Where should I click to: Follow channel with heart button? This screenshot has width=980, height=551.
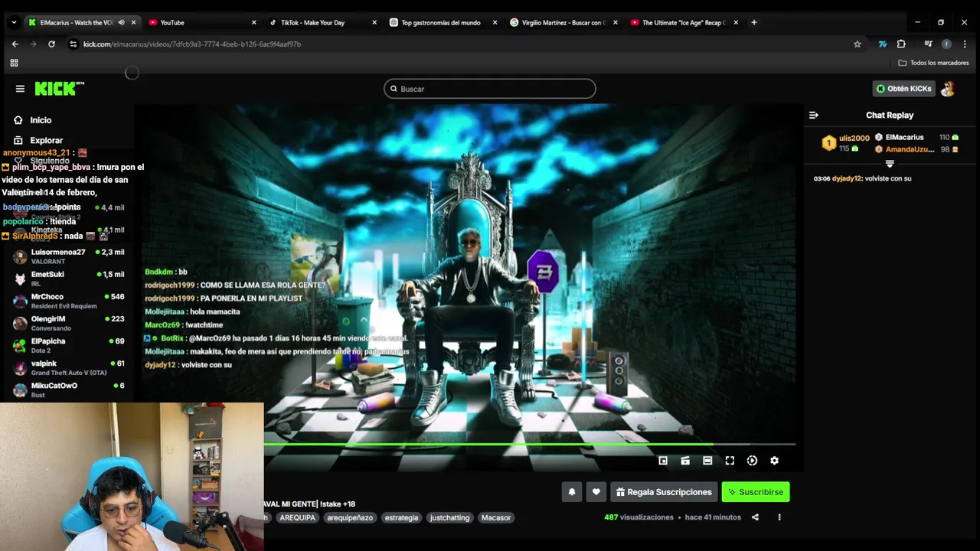596,492
